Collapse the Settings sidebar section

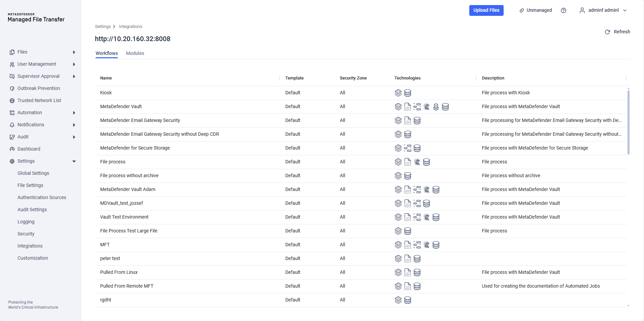74,161
